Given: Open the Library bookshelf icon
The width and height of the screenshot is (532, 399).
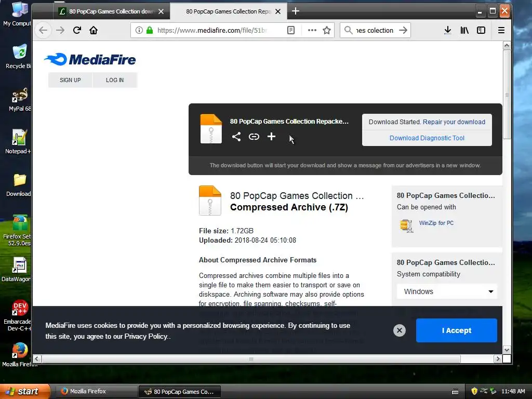Looking at the screenshot, I should point(464,30).
